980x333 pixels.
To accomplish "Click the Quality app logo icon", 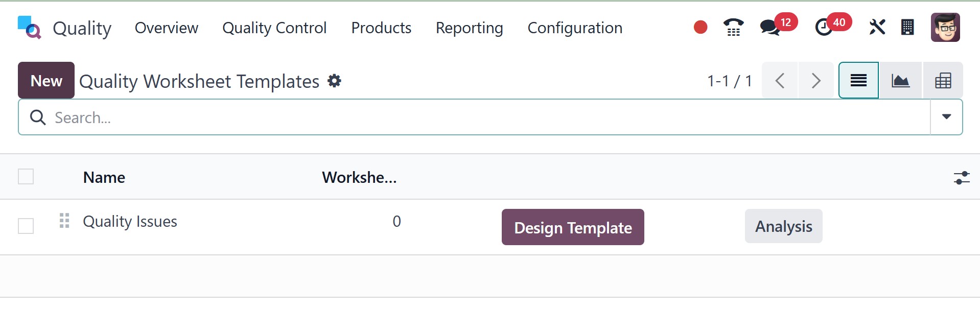I will (29, 28).
